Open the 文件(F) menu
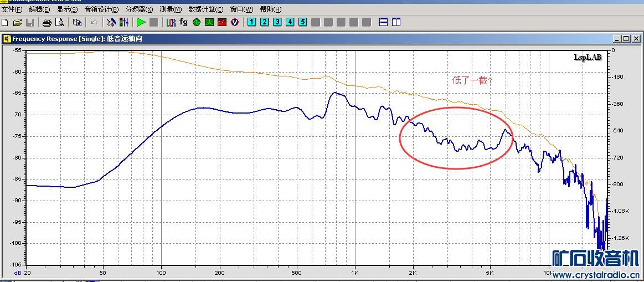Image resolution: width=644 pixels, height=282 pixels. click(x=12, y=9)
